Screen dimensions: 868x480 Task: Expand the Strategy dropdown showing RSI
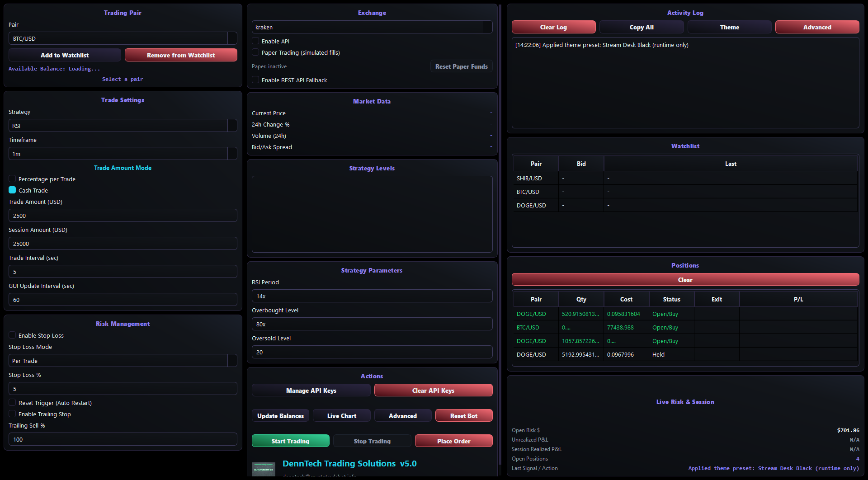tap(123, 126)
